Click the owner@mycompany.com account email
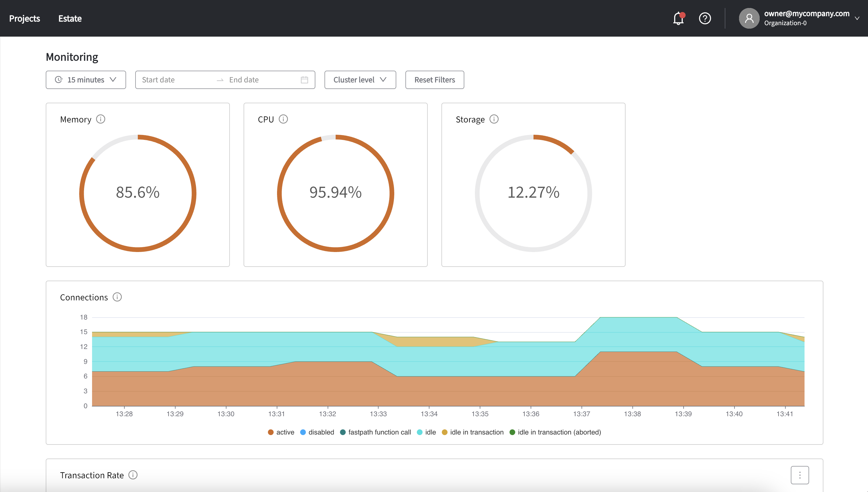Viewport: 868px width, 492px height. 807,13
